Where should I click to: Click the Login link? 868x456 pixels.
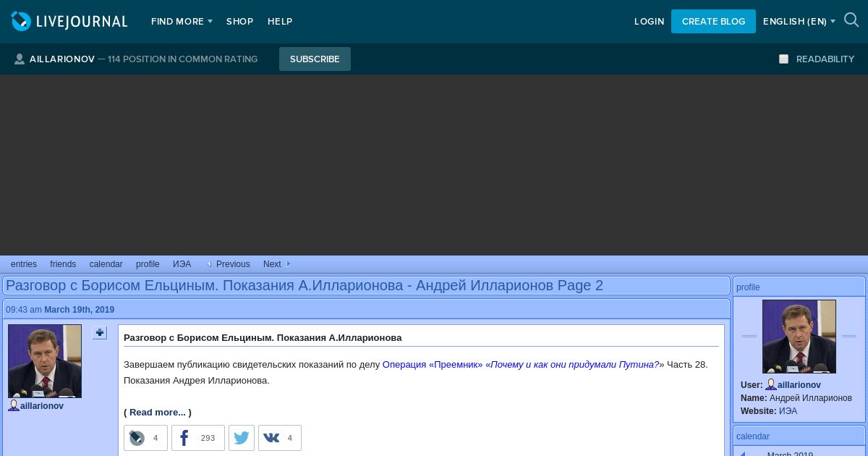[649, 22]
